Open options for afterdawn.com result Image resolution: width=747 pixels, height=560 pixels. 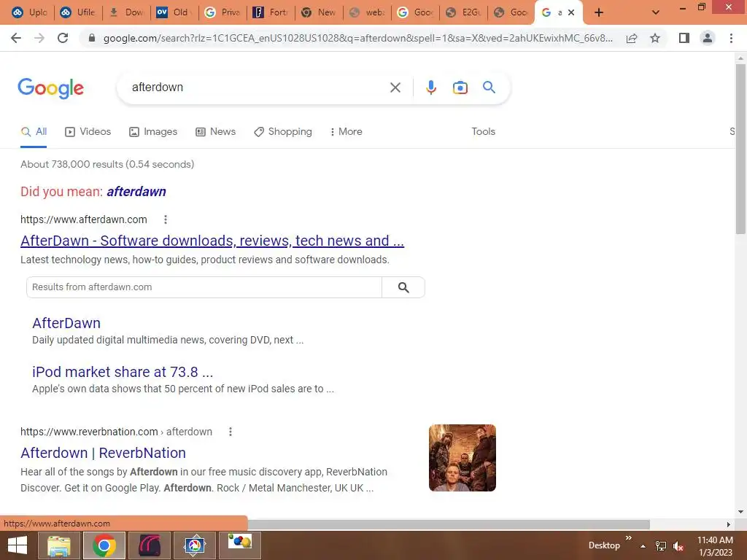(166, 219)
